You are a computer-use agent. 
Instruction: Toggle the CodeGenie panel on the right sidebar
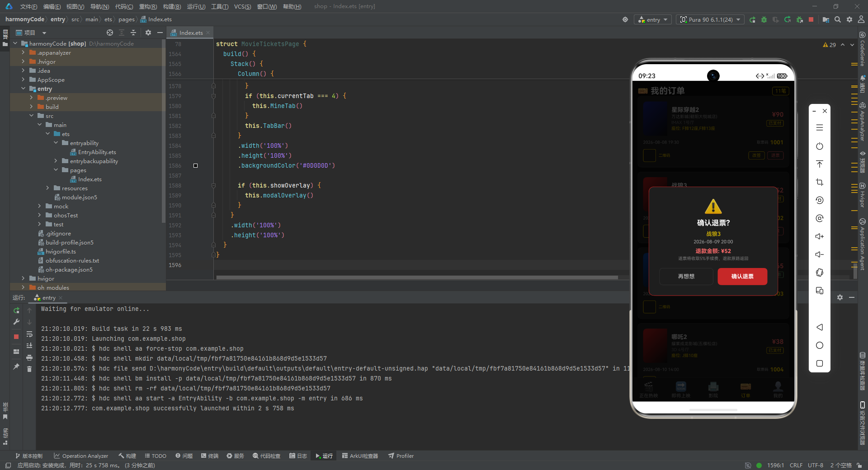[x=863, y=49]
